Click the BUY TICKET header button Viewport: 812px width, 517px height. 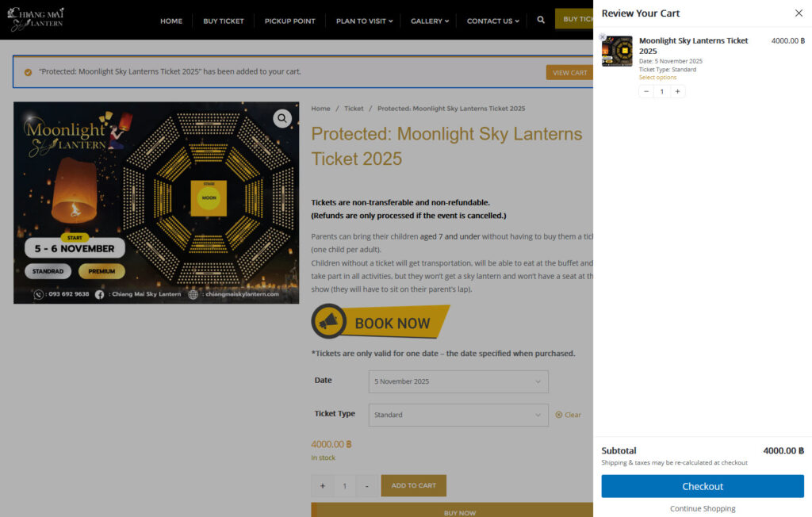pyautogui.click(x=574, y=19)
